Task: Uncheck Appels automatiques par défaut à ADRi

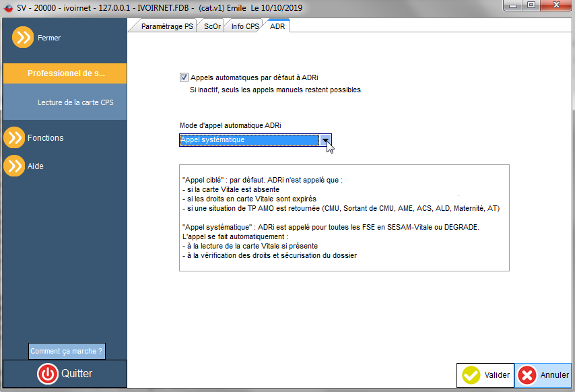Action: click(184, 77)
